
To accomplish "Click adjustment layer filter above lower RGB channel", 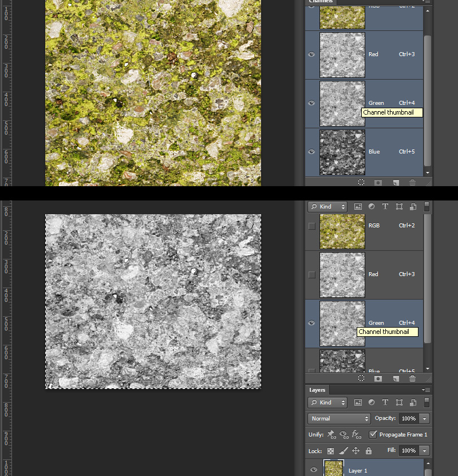I will (371, 206).
